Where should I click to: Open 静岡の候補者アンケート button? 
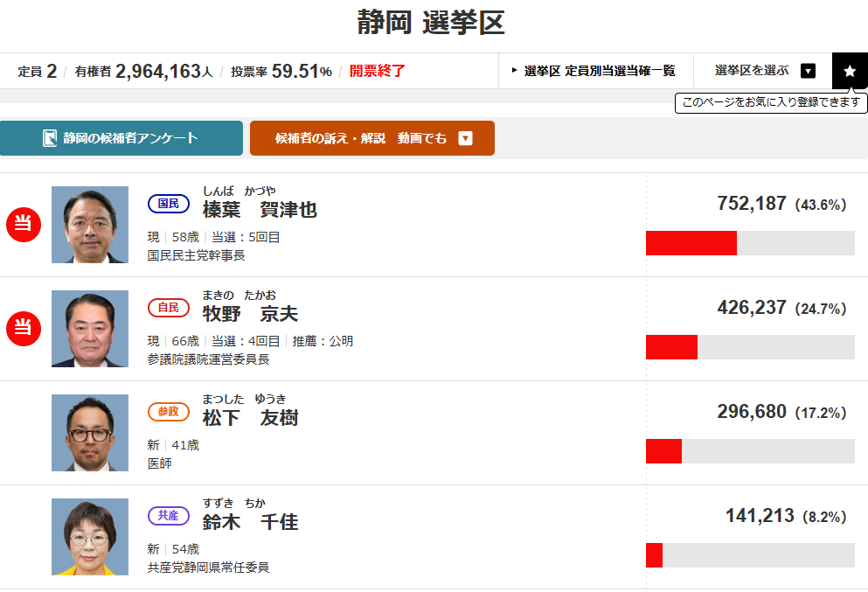pyautogui.click(x=122, y=138)
